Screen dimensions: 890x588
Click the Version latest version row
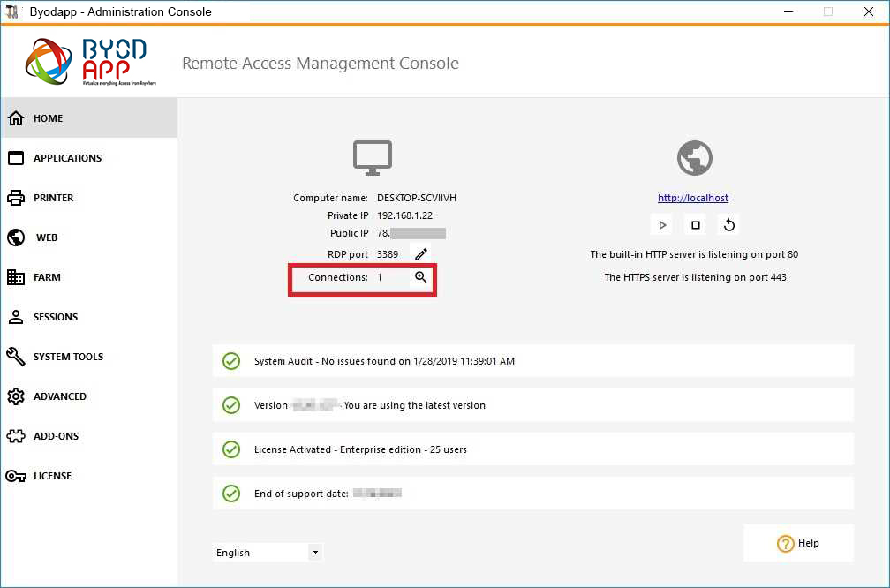coord(533,405)
